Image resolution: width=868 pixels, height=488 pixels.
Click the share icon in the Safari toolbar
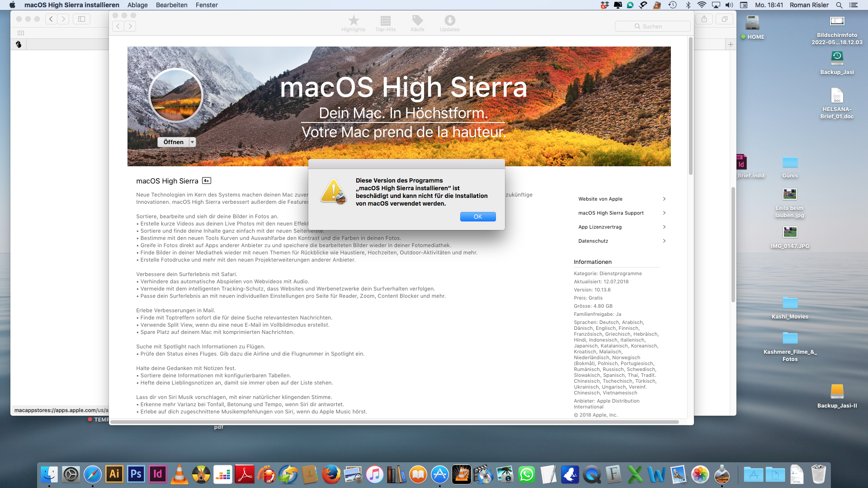704,19
